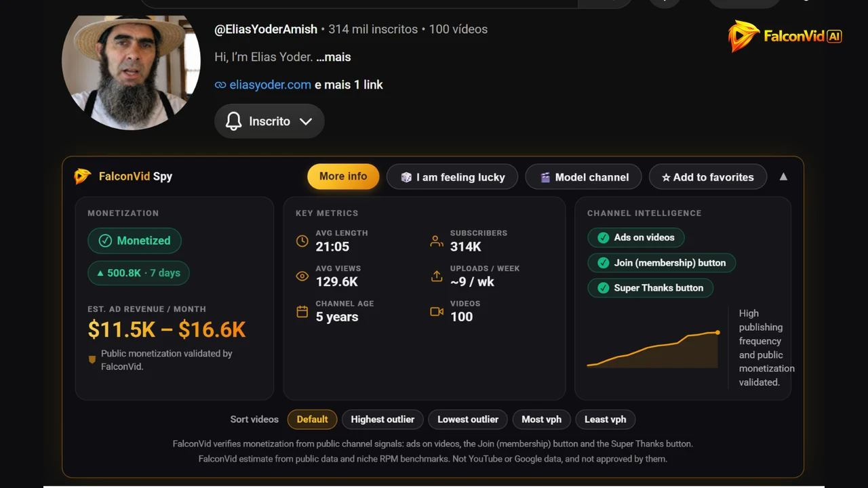Click the Super Thanks button pill
Screen dimensions: 868x488
tap(650, 288)
